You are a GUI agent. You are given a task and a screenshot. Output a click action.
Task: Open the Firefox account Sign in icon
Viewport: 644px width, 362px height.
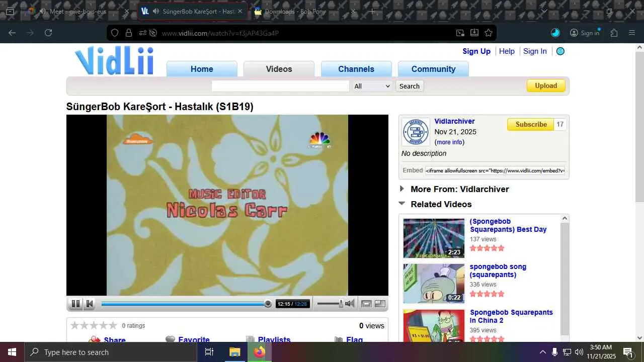(585, 33)
